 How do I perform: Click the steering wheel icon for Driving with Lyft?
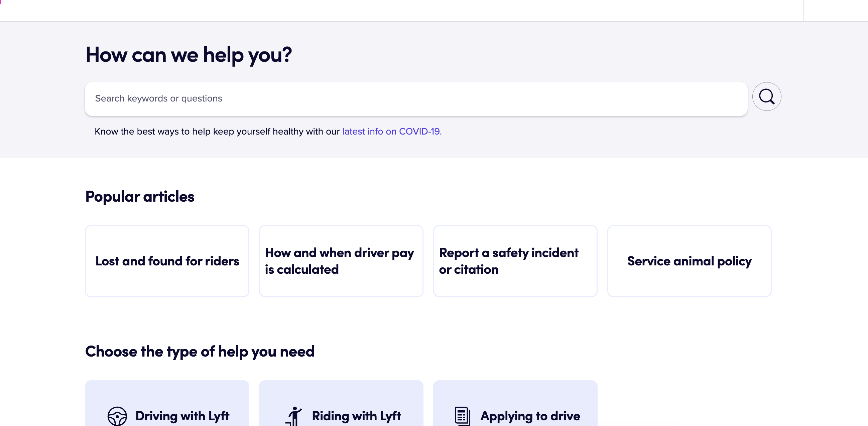click(x=117, y=416)
